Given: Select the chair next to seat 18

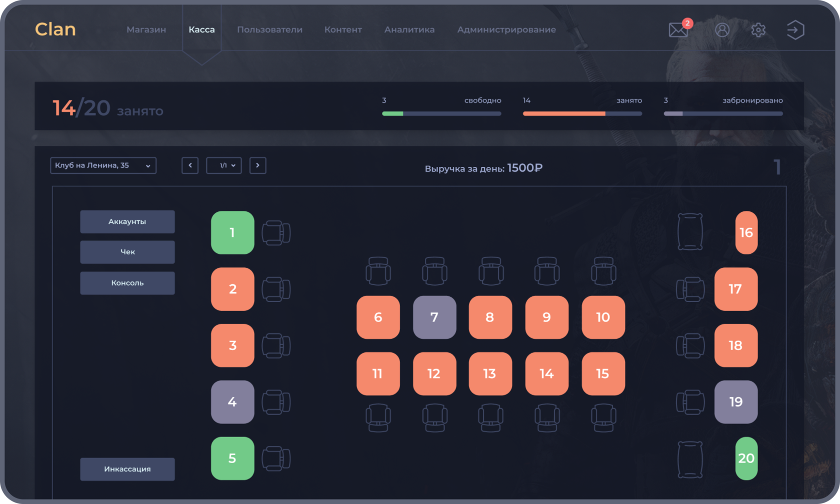Looking at the screenshot, I should (x=690, y=346).
